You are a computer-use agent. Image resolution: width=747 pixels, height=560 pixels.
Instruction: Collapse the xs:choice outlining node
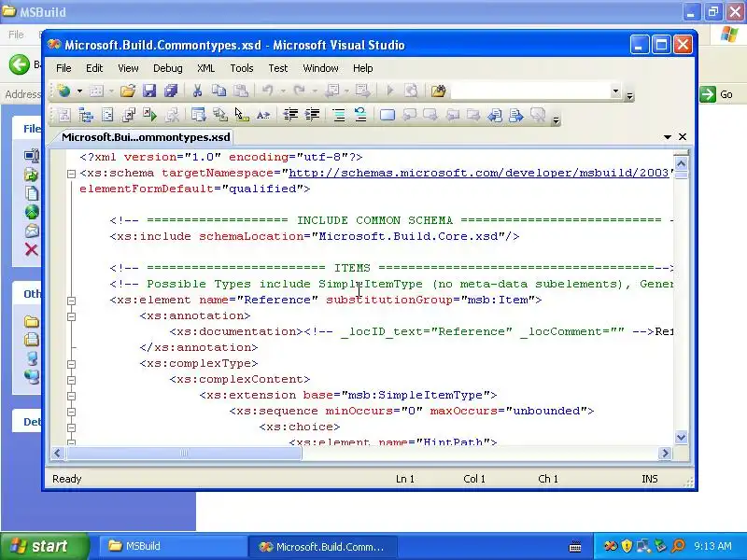[71, 427]
